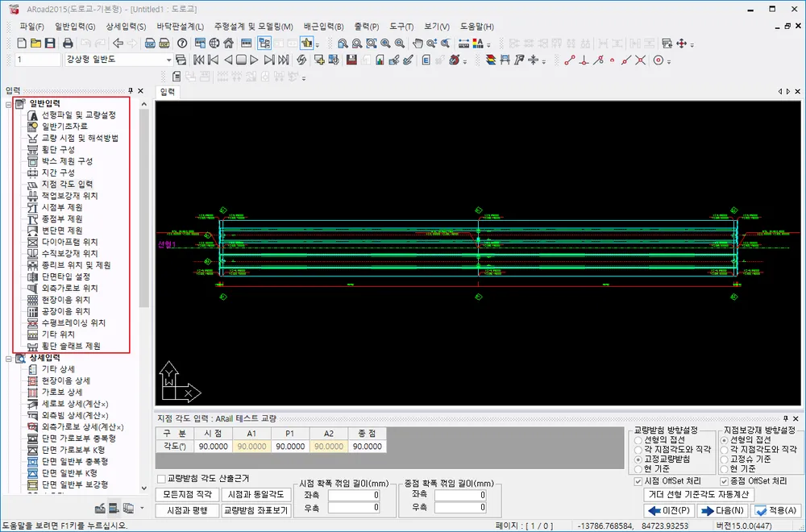Image resolution: width=806 pixels, height=532 pixels.
Task: Open the bottom tree panel tabs dropdown arrow
Action: point(142,509)
